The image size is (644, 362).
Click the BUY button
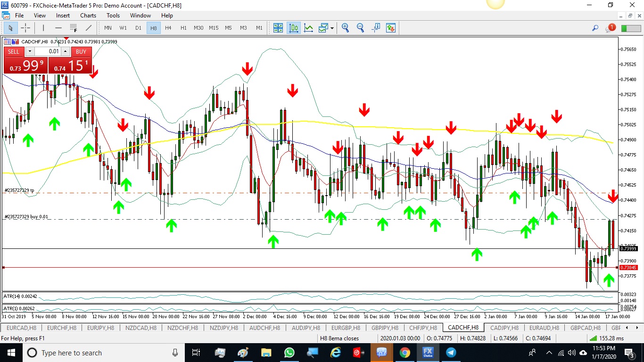click(81, 51)
